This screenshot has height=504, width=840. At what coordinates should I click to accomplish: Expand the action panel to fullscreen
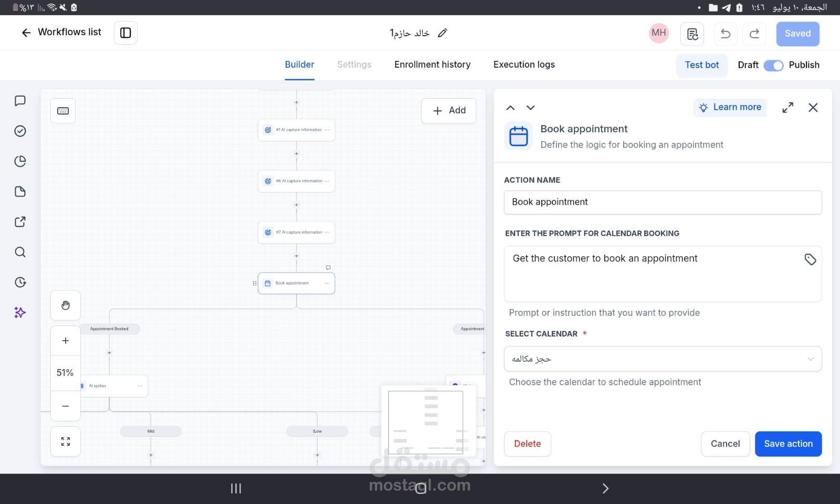tap(787, 108)
